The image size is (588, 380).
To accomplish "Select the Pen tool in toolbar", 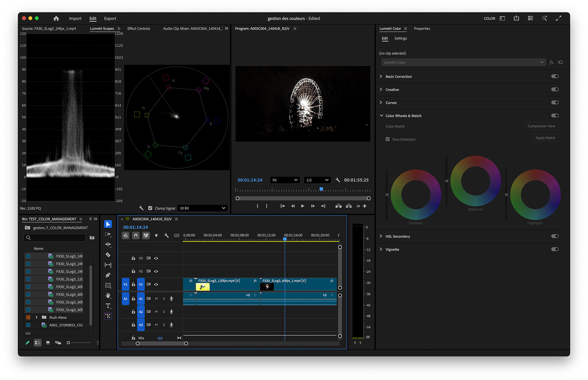I will point(108,275).
